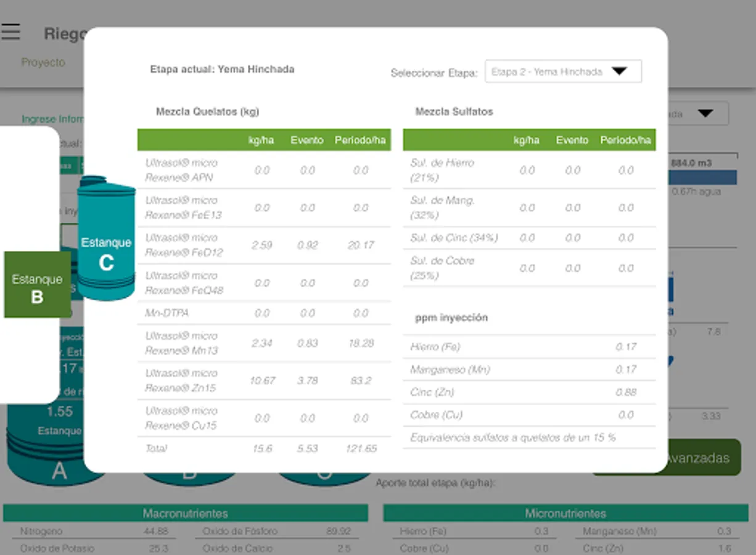756x555 pixels.
Task: Click the Manganeso (Mn) ppm row
Action: pos(529,369)
